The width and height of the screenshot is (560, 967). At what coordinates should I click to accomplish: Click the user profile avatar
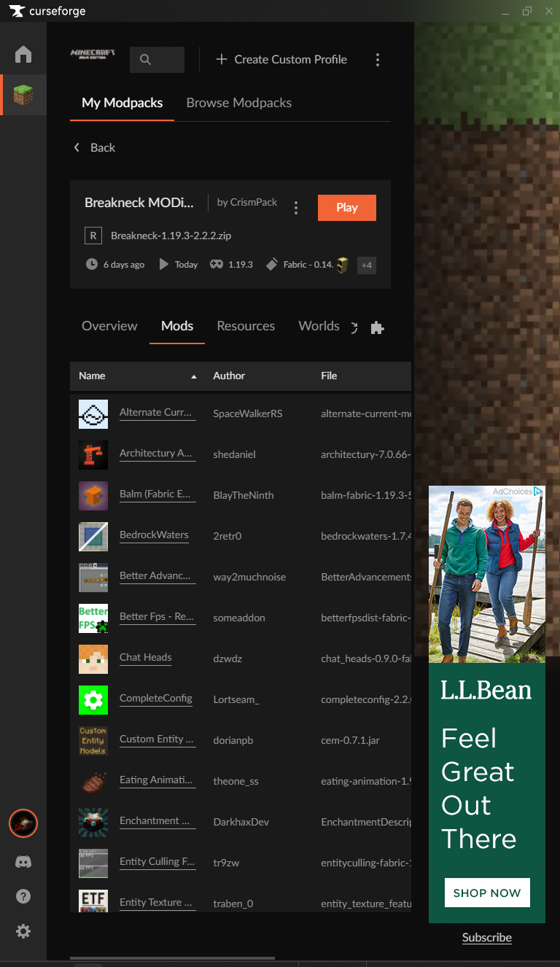tap(23, 824)
